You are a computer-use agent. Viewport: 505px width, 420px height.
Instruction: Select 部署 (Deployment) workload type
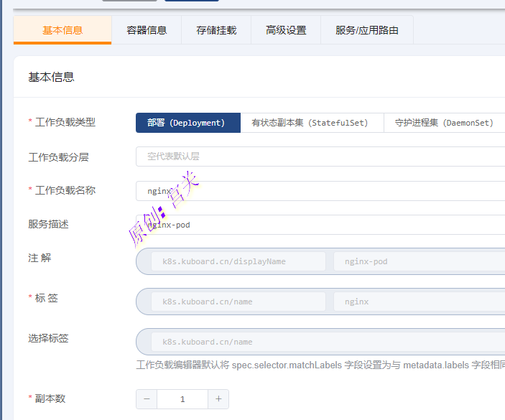pos(187,123)
